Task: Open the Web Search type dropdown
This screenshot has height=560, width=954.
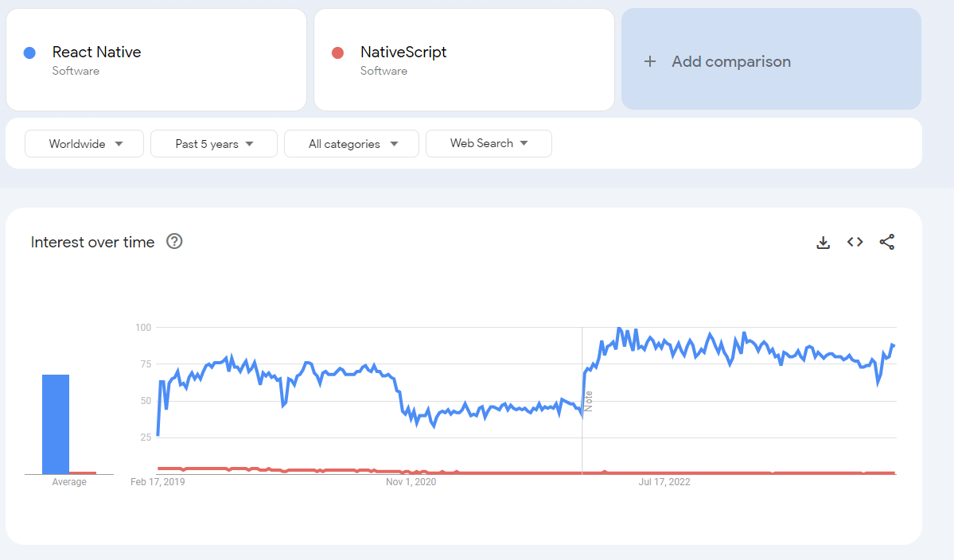Action: (489, 143)
